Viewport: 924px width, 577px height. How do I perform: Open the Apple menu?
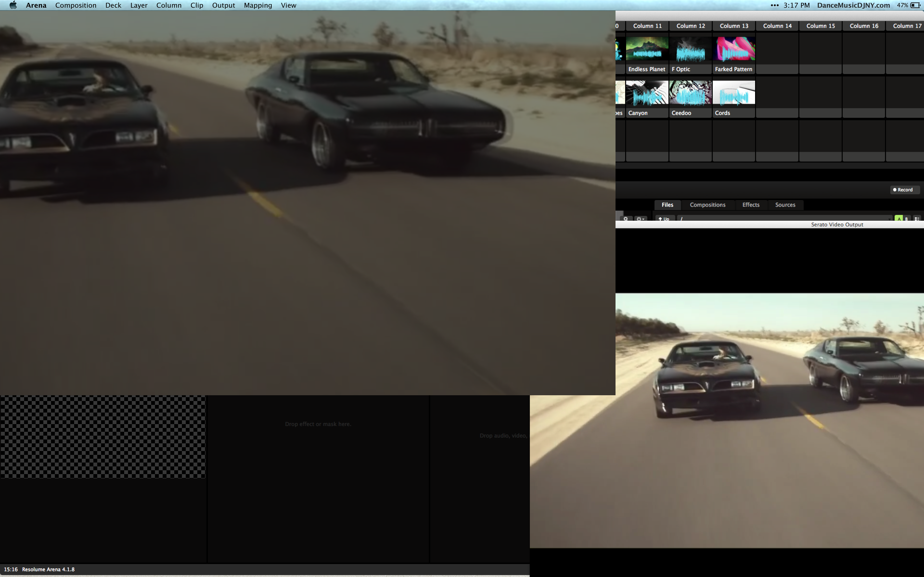coord(13,5)
